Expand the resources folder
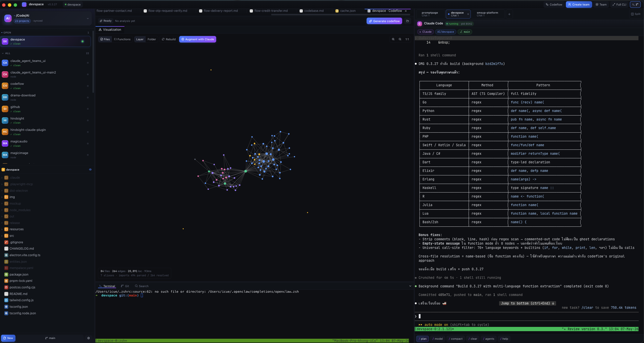 tap(2, 229)
